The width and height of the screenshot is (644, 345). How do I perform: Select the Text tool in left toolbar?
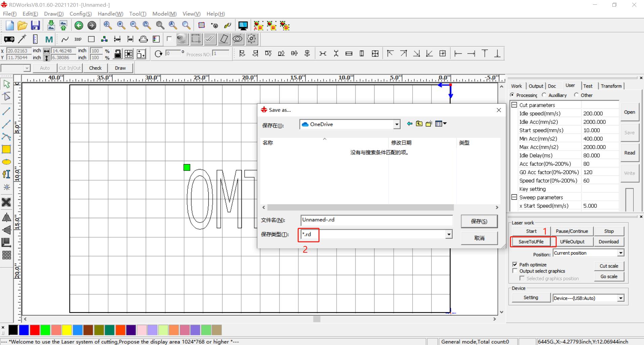[6, 174]
